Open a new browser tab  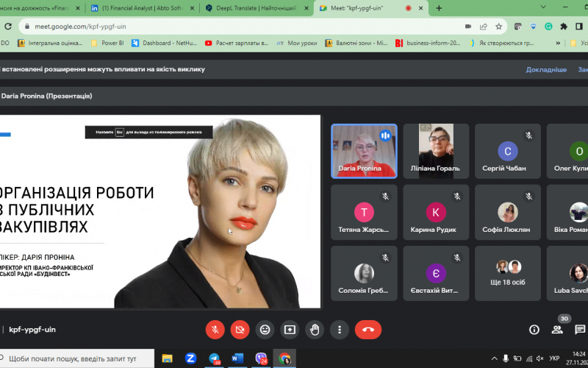pos(439,8)
